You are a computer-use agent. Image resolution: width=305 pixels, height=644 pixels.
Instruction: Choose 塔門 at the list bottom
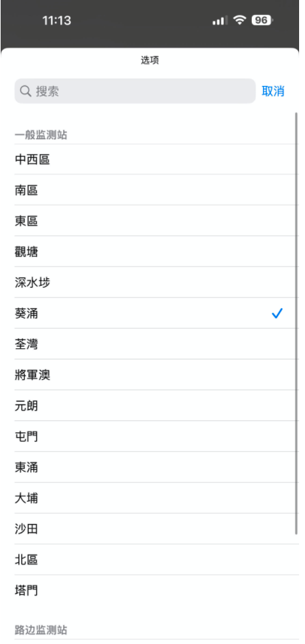point(157,591)
